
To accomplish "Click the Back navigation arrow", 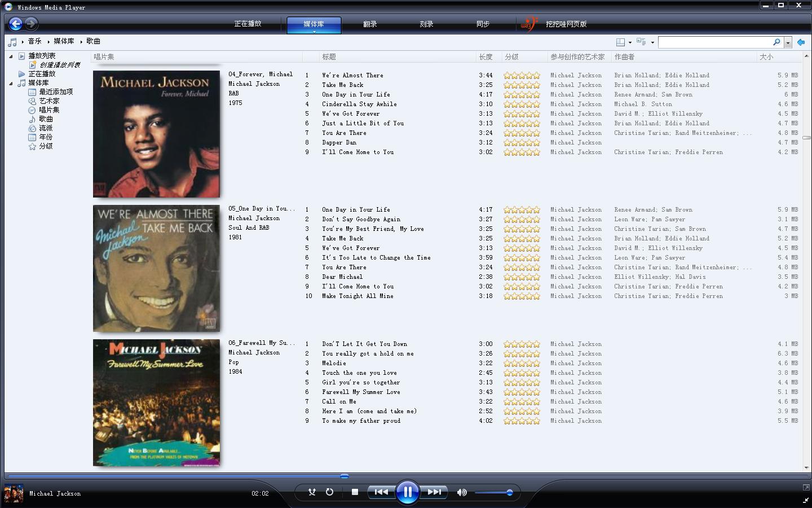I will 16,24.
